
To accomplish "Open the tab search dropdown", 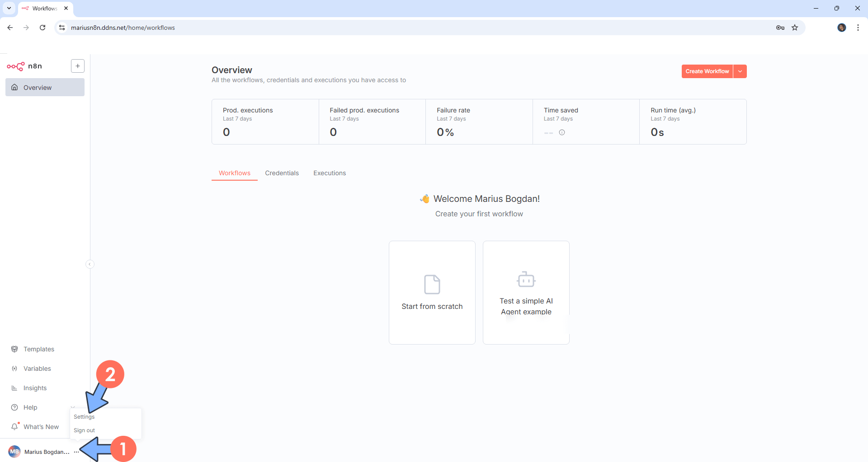I will click(x=9, y=8).
